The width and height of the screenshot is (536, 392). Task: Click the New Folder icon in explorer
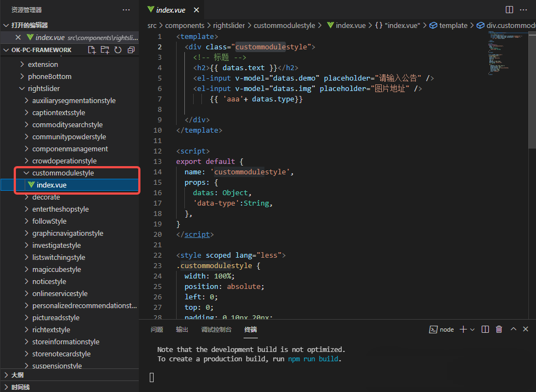coord(105,50)
